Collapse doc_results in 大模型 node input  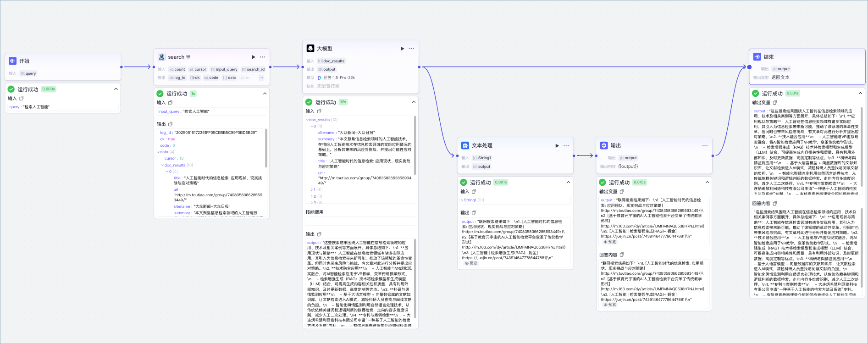307,120
